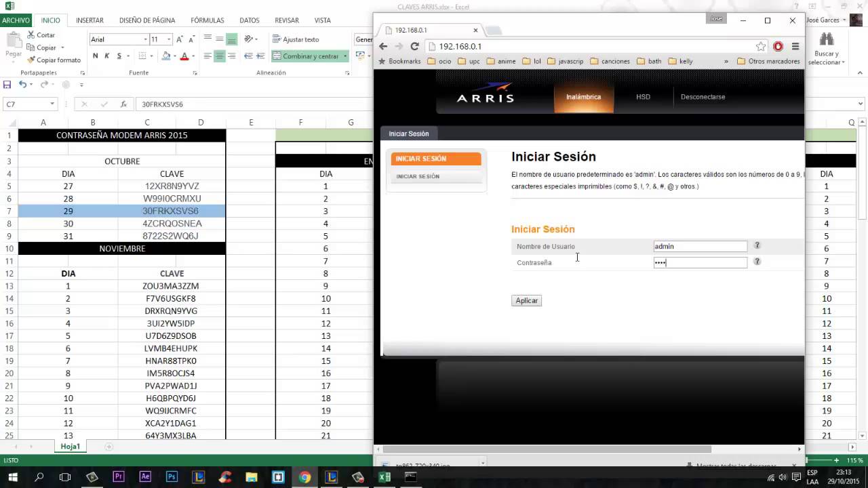Screen dimensions: 868x488
Task: Open Chrome menu hamburger icon
Action: coord(795,46)
